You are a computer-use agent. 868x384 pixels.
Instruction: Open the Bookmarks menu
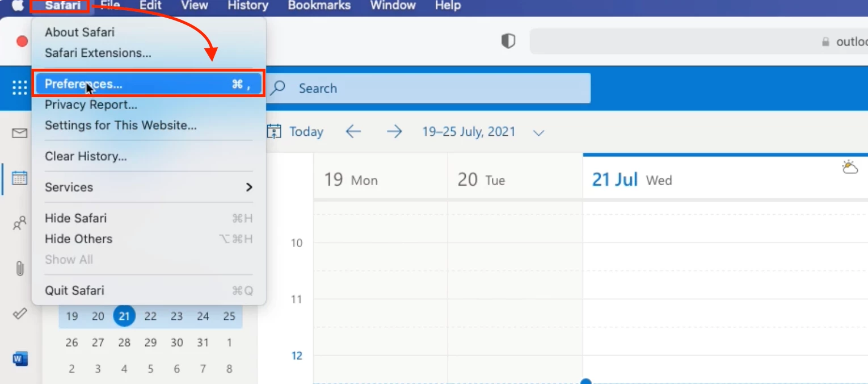[319, 6]
